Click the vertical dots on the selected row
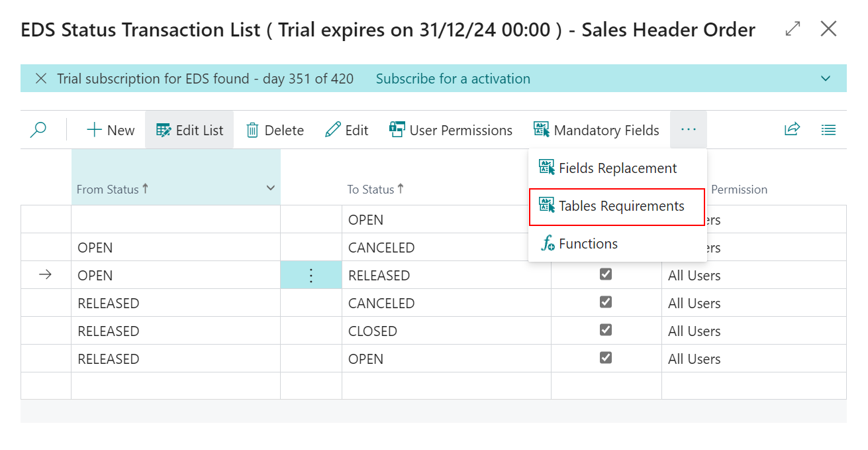The image size is (868, 450). [311, 274]
